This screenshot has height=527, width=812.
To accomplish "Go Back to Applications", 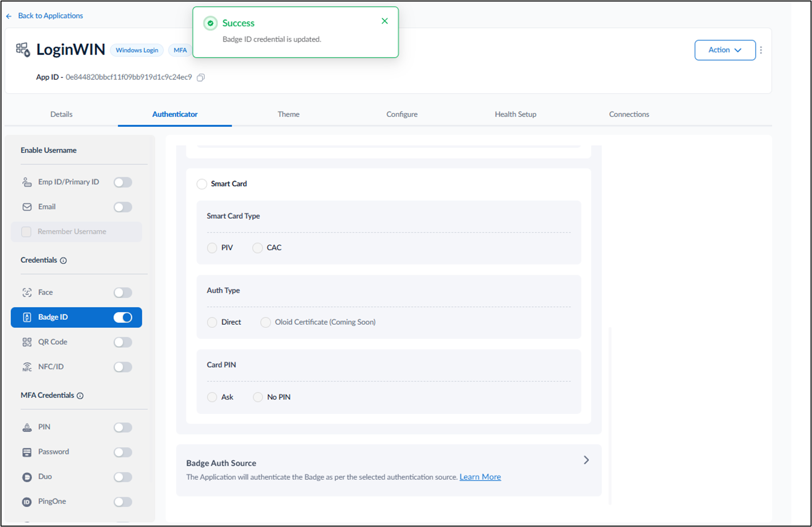I will click(51, 16).
